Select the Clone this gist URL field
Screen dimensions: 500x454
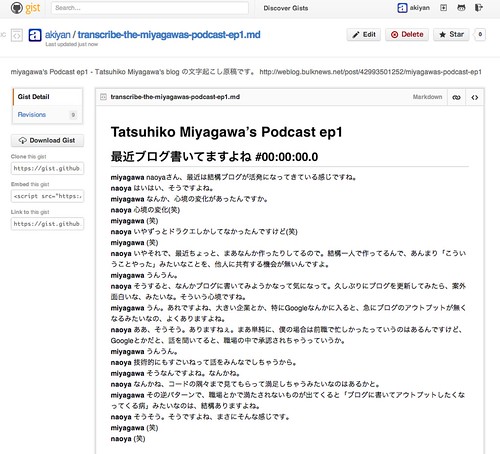tap(47, 168)
